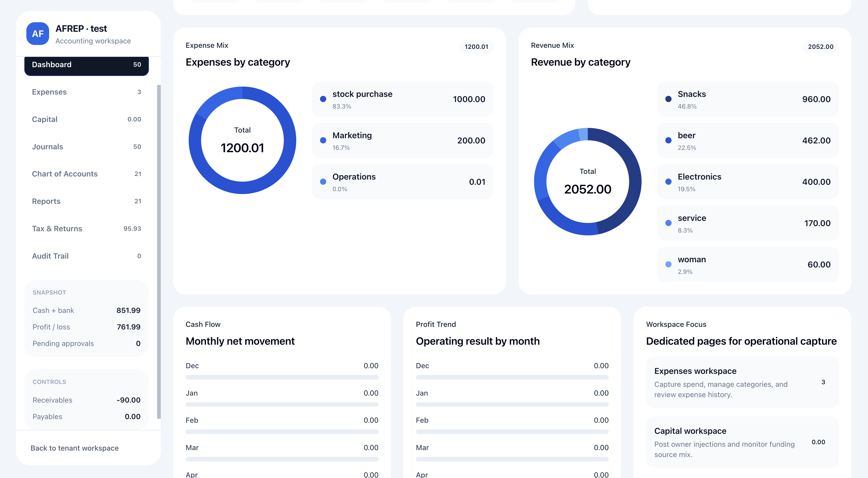This screenshot has width=868, height=478.
Task: Click the 1200.01 Expense Mix badge
Action: click(x=476, y=47)
